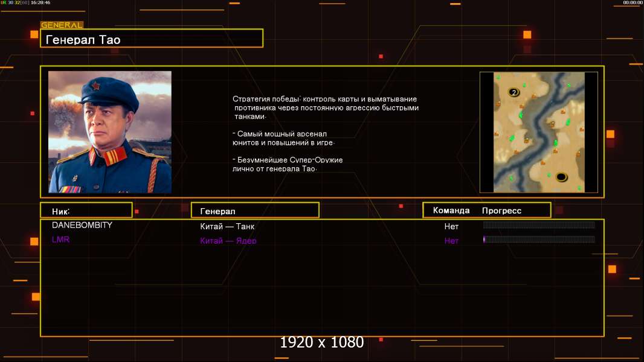Select player name DANEBOMBITY
This screenshot has width=644, height=362.
point(82,225)
